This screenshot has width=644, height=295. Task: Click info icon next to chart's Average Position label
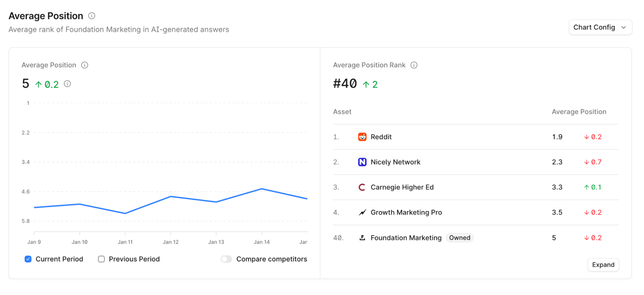(x=85, y=65)
